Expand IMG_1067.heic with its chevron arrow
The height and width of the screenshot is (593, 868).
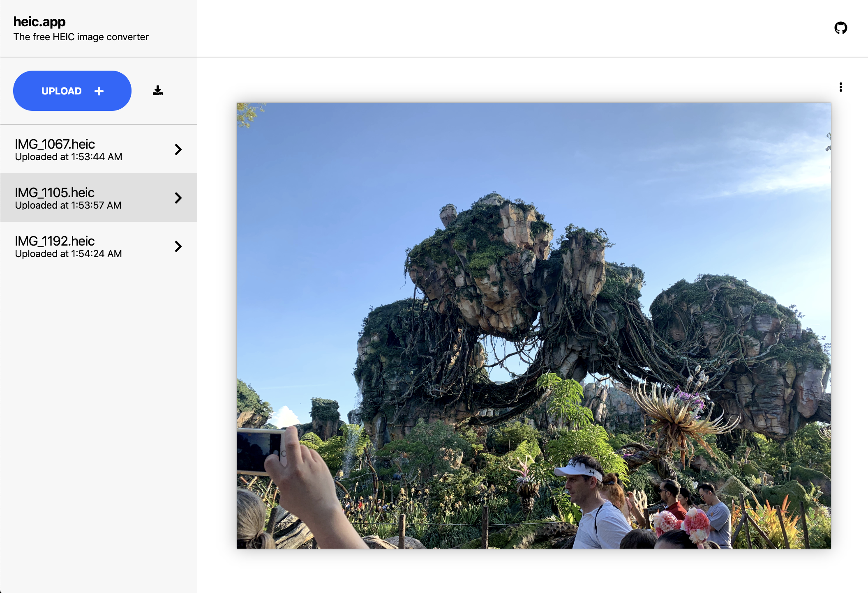(178, 149)
